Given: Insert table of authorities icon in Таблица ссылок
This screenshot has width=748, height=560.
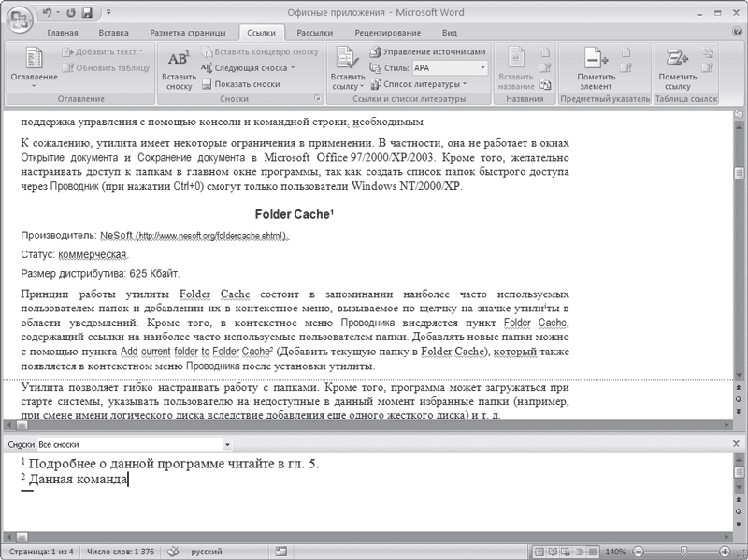Looking at the screenshot, I should click(708, 51).
